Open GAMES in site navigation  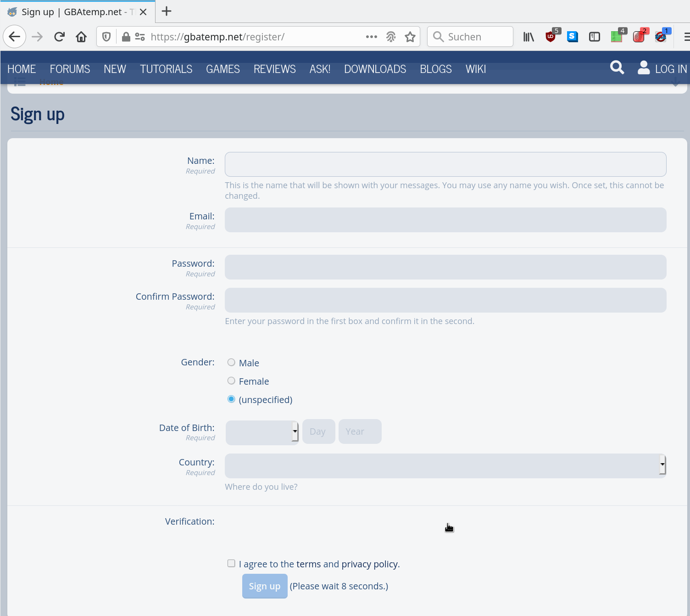pyautogui.click(x=223, y=69)
